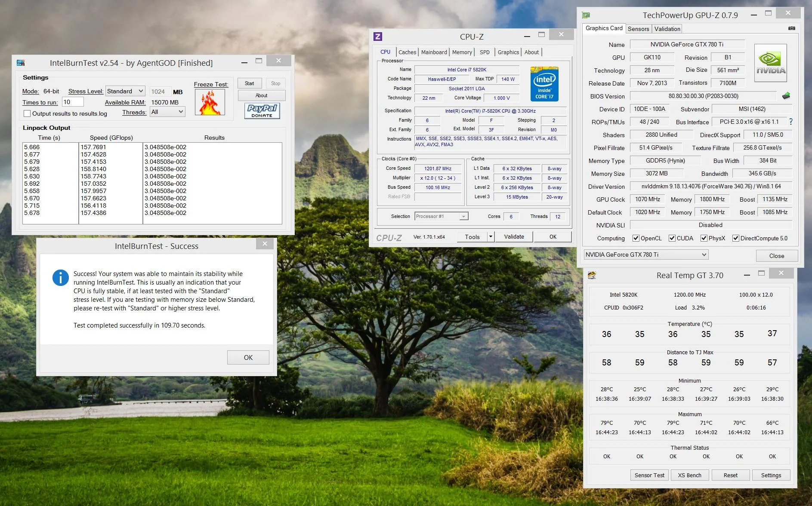Click the XS Bench button
The height and width of the screenshot is (506, 812).
click(x=689, y=475)
